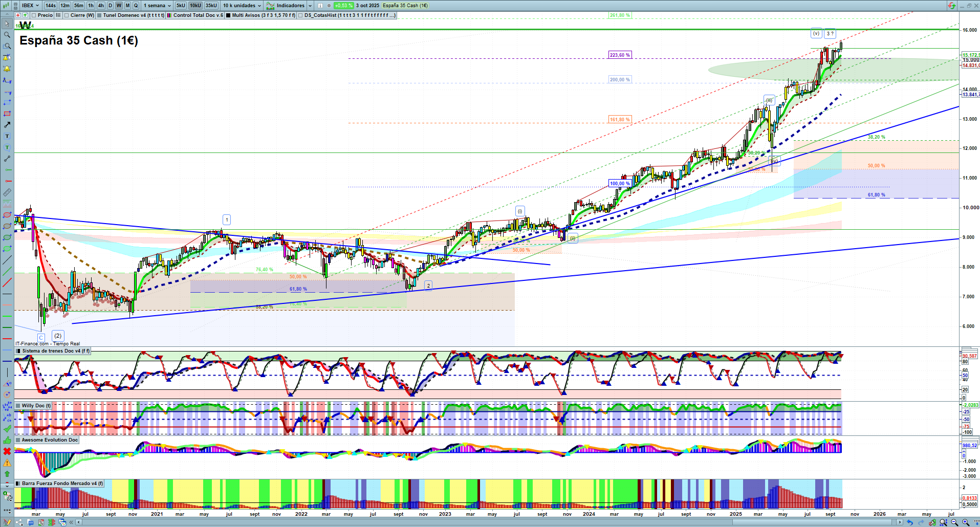Viewport: 980px width, 527px height.
Task: Select the black arrow drawing tool
Action: point(7,125)
